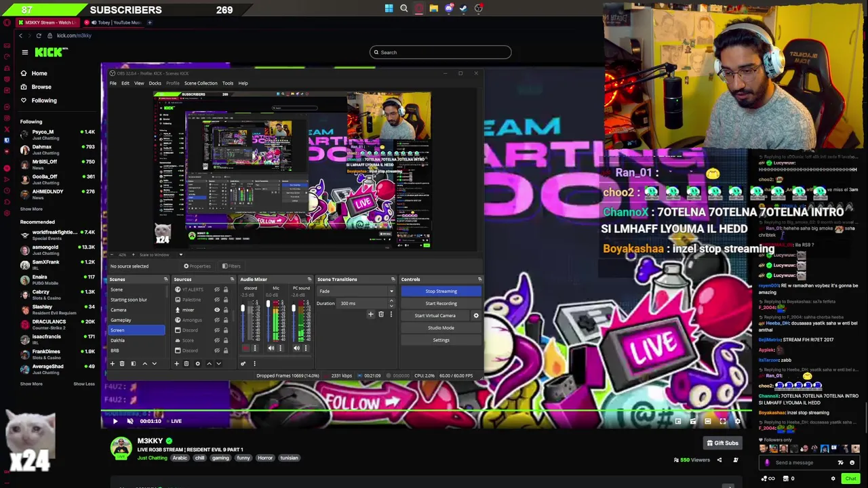The width and height of the screenshot is (868, 488).
Task: Open Tools menu in OBS
Action: [228, 83]
